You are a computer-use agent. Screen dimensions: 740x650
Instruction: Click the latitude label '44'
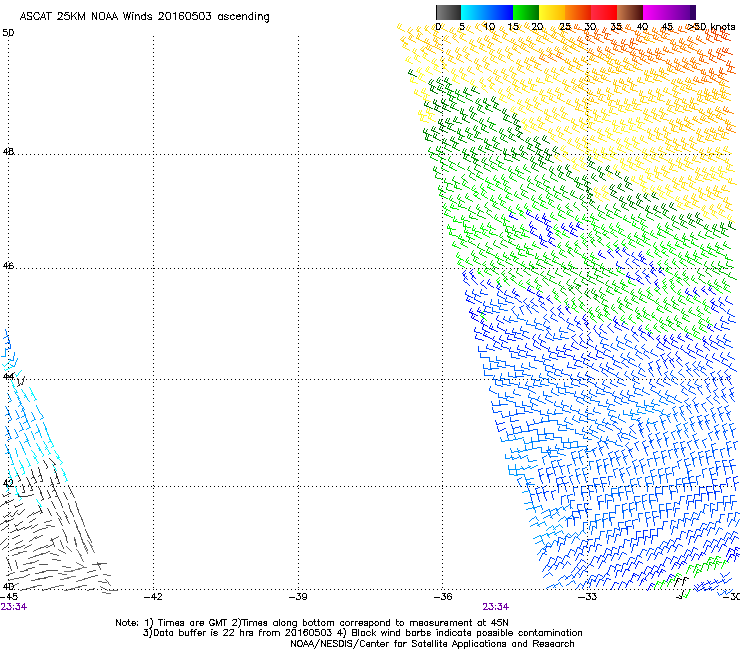8,376
